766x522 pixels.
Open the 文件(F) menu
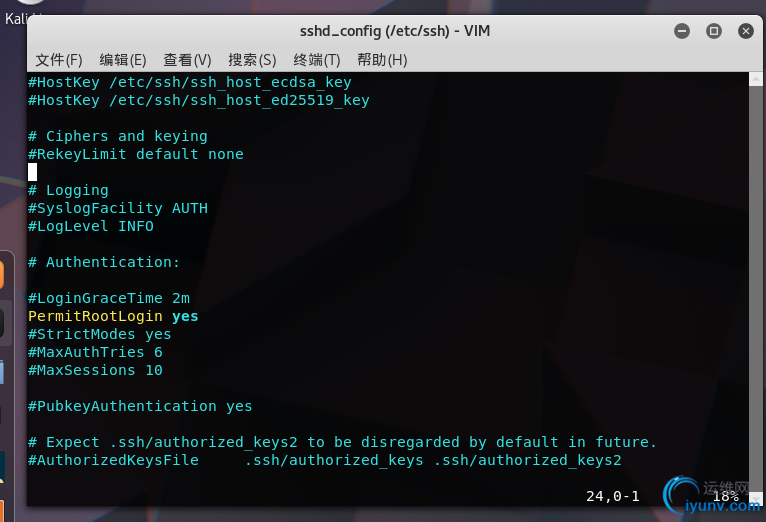tap(59, 60)
